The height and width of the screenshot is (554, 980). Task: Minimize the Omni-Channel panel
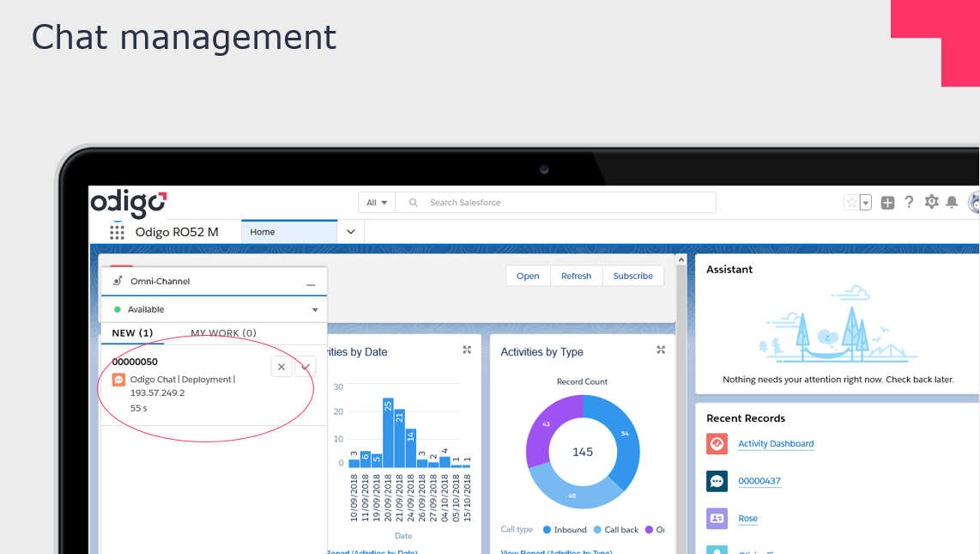[311, 283]
